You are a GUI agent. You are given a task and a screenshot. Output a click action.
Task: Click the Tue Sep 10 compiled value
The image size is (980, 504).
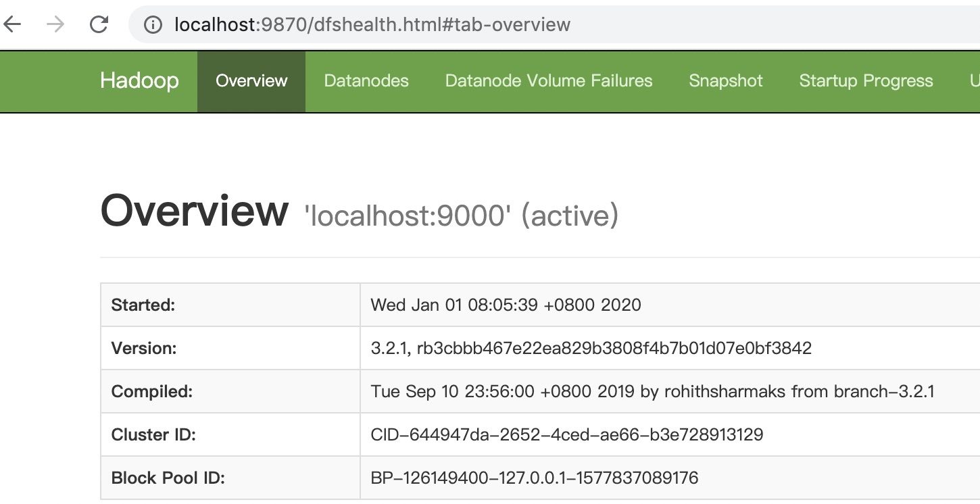tap(652, 391)
